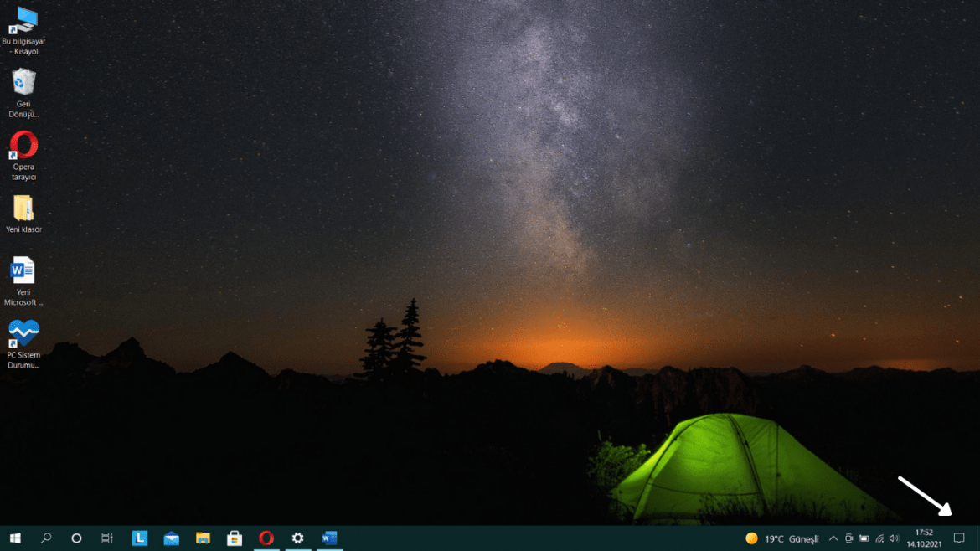Expand hidden system tray icons with the chevron
980x551 pixels.
click(x=833, y=538)
